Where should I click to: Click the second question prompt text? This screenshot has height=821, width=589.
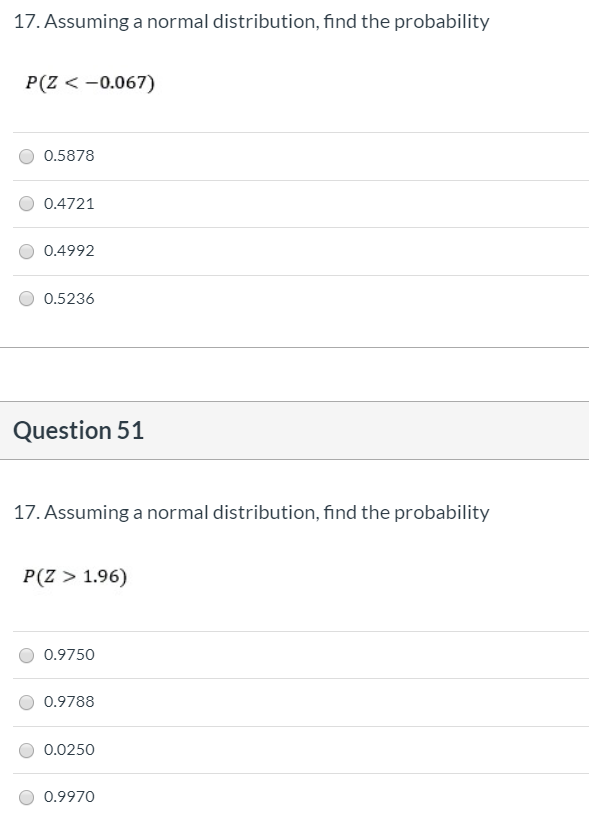click(250, 512)
